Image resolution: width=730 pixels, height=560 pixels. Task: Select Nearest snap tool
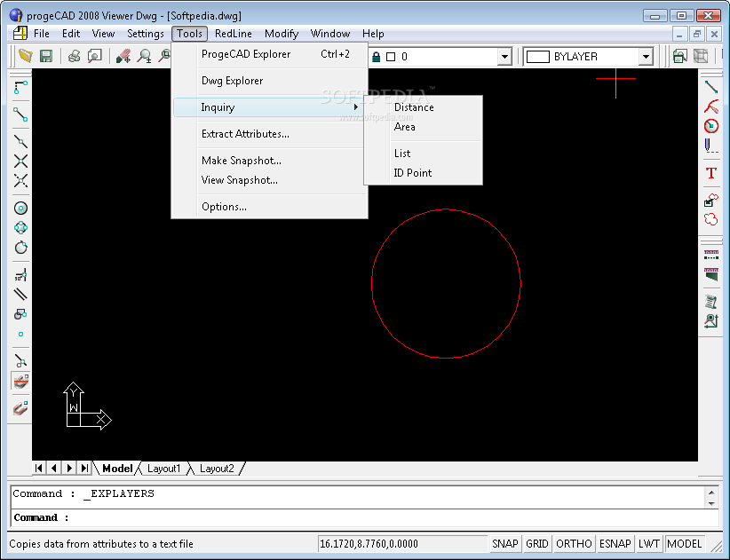20,361
